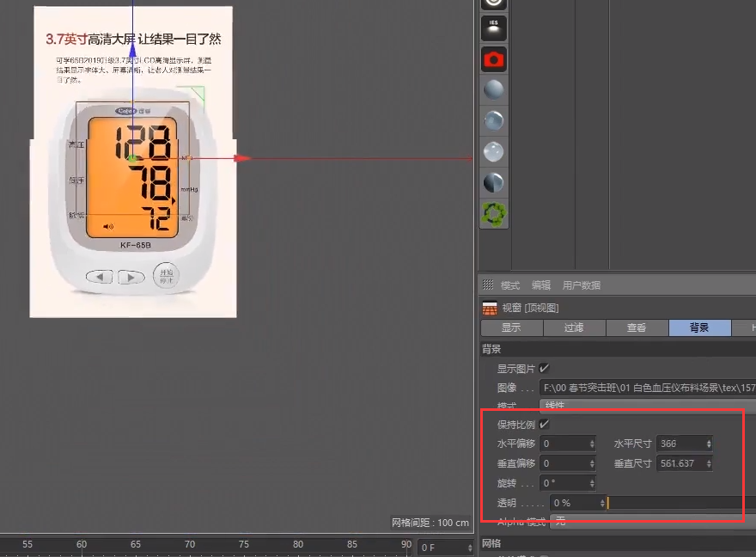Screen dimensions: 756x557
Task: Click the red Octane camera icon
Action: click(x=494, y=59)
